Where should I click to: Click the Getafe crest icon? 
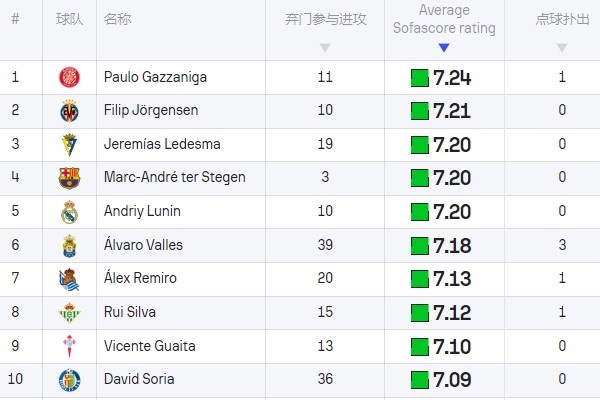pyautogui.click(x=69, y=380)
